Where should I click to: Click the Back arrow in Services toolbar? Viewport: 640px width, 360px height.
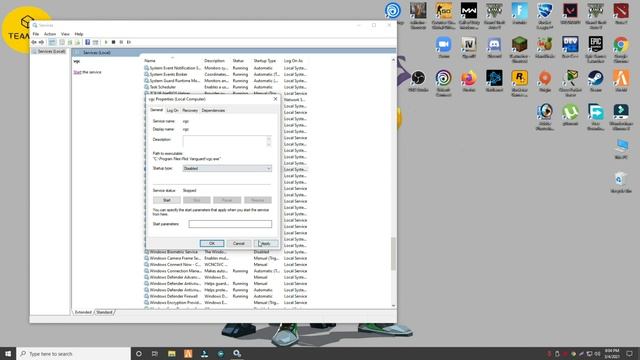click(x=34, y=42)
